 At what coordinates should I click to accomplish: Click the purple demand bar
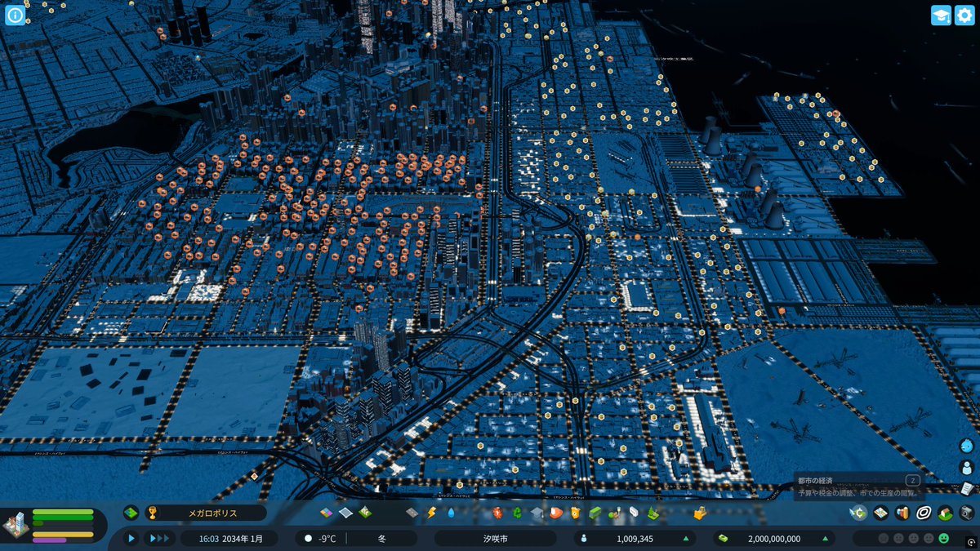click(50, 540)
